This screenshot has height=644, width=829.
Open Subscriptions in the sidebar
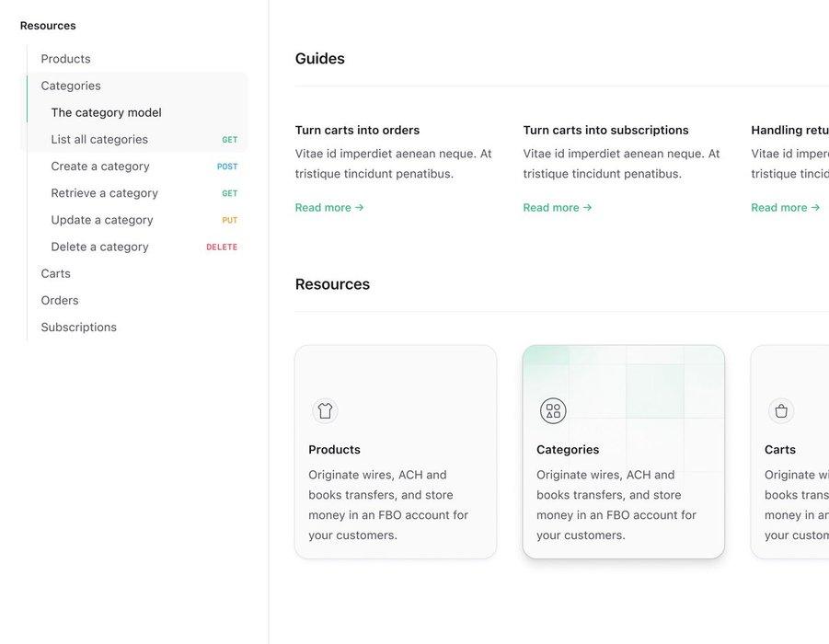tap(78, 327)
